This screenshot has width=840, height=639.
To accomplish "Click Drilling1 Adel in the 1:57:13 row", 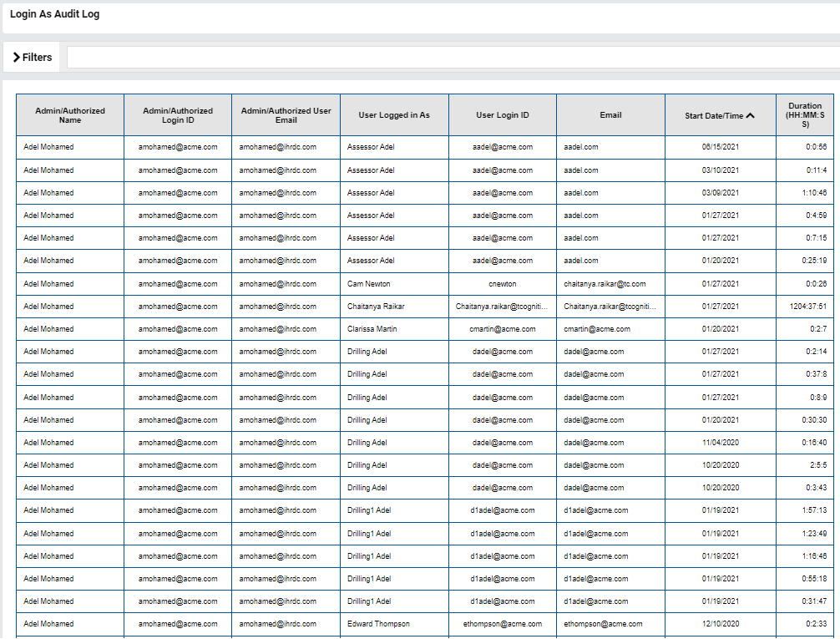I will 369,510.
